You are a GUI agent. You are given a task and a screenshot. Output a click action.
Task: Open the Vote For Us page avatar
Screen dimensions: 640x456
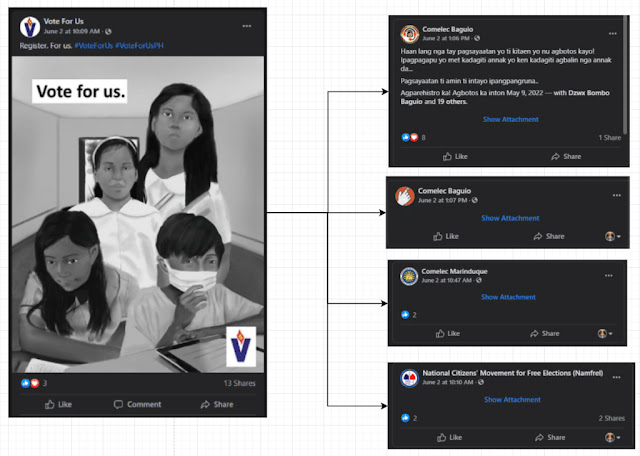[30, 27]
